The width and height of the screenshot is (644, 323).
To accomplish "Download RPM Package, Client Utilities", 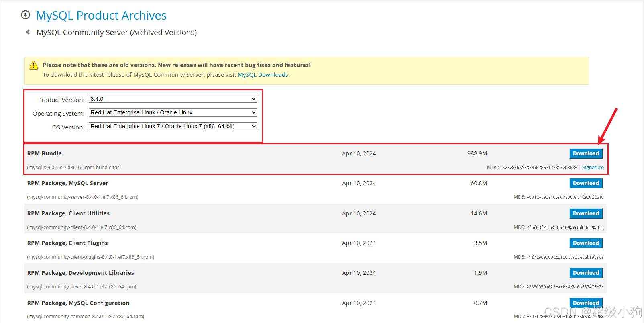I will coord(586,213).
